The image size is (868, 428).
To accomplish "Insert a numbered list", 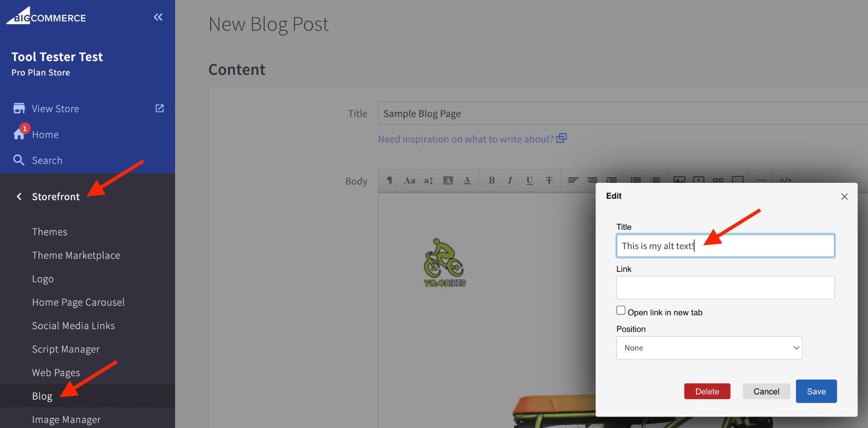I will click(x=655, y=180).
